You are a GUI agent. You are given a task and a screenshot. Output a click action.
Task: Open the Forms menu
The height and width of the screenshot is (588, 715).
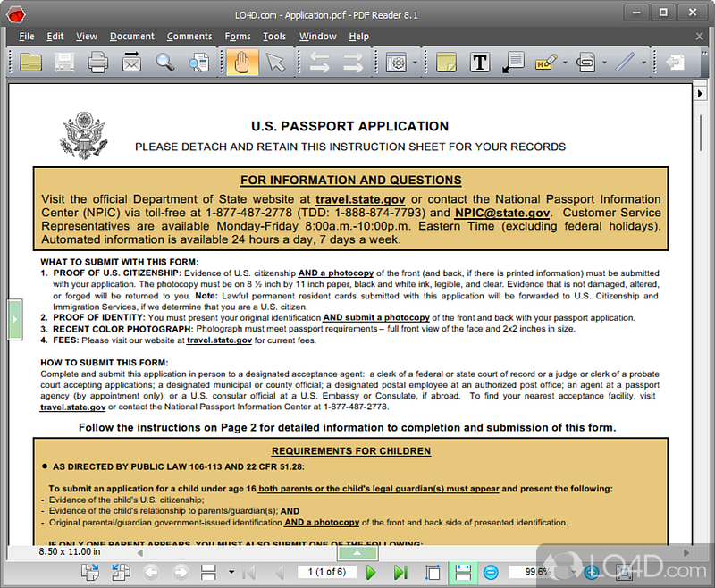point(238,36)
